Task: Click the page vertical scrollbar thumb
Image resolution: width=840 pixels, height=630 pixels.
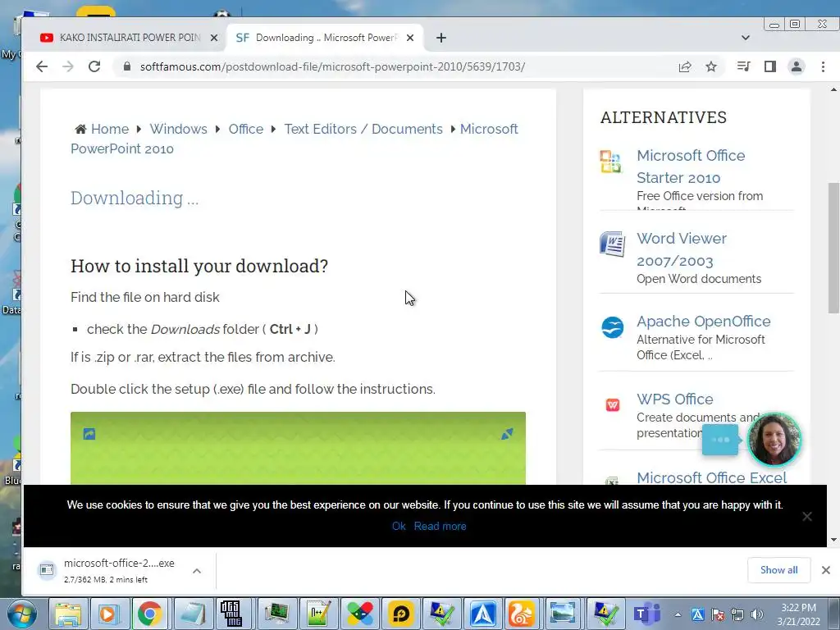Action: click(833, 248)
